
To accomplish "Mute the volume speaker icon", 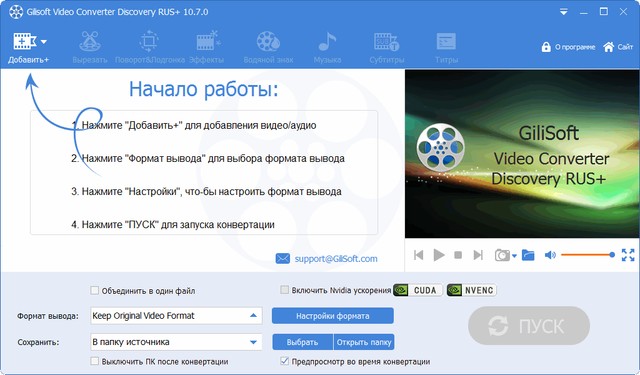I will [x=550, y=255].
